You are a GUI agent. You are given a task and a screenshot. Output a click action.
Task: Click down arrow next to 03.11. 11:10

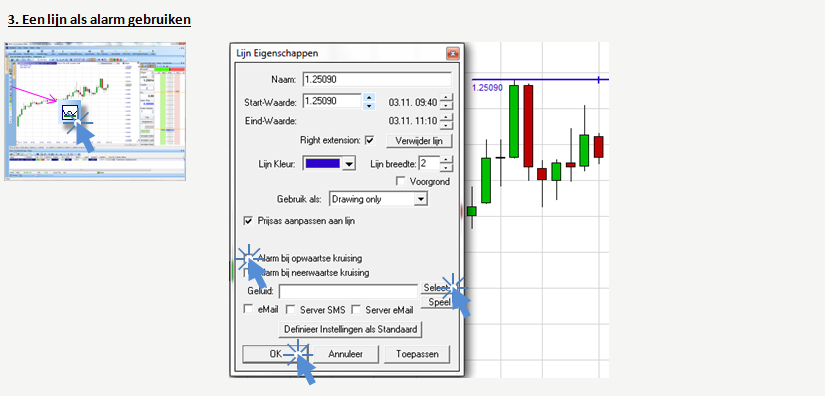click(x=446, y=125)
